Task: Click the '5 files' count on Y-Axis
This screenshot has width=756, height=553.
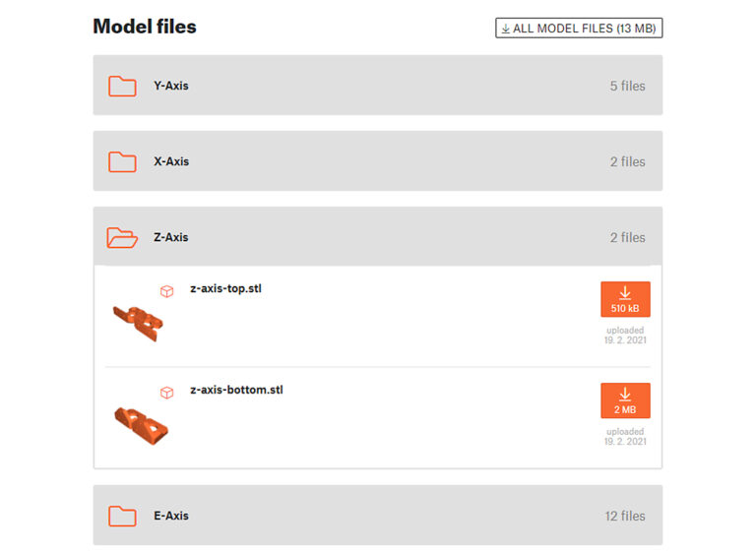Action: pyautogui.click(x=627, y=86)
